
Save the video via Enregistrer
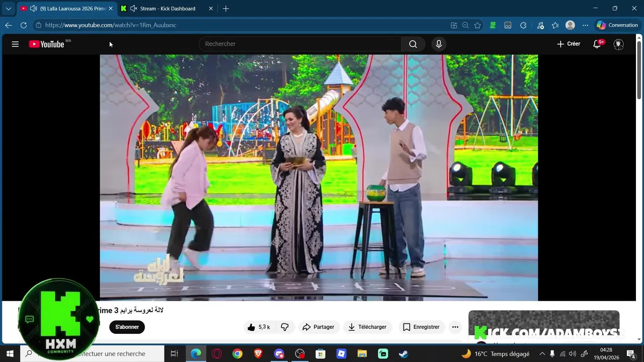(x=421, y=327)
